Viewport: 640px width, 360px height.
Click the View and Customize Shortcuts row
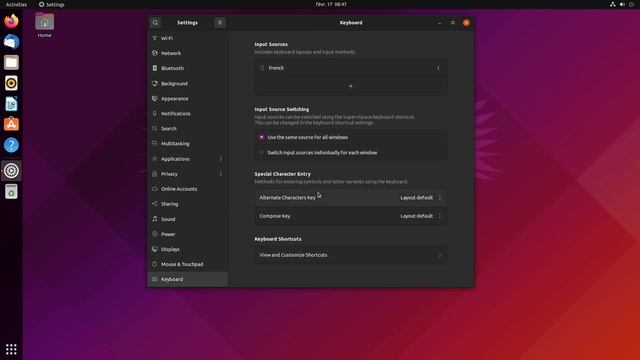[x=351, y=255]
